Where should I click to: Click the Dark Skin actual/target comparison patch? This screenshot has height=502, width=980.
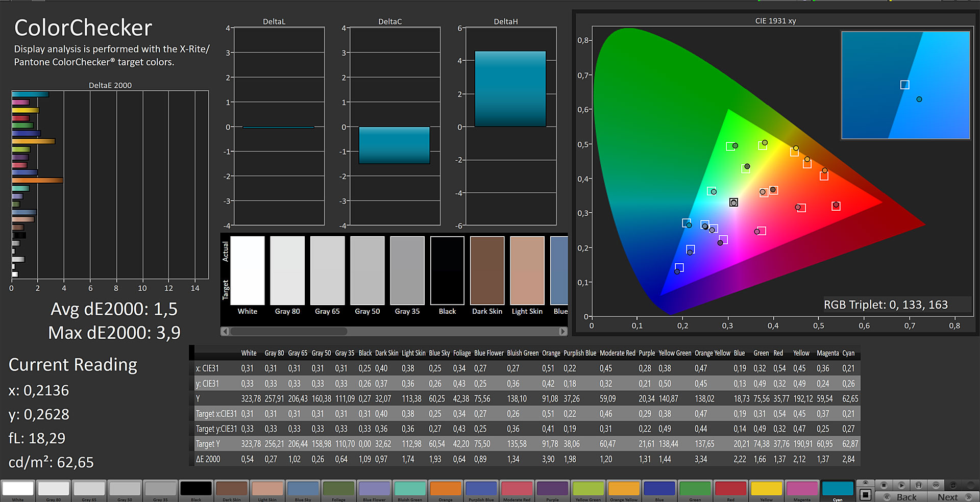(x=487, y=270)
